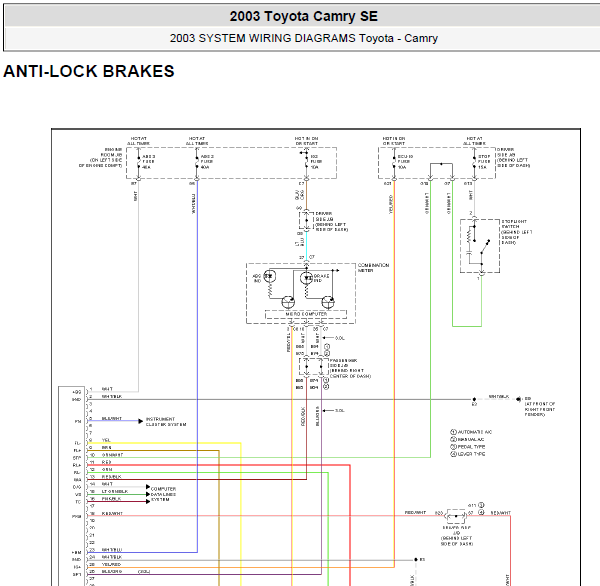Click the (3.0L) note beside BLK/ORG pin 26
600x586 pixels.
coord(144,571)
